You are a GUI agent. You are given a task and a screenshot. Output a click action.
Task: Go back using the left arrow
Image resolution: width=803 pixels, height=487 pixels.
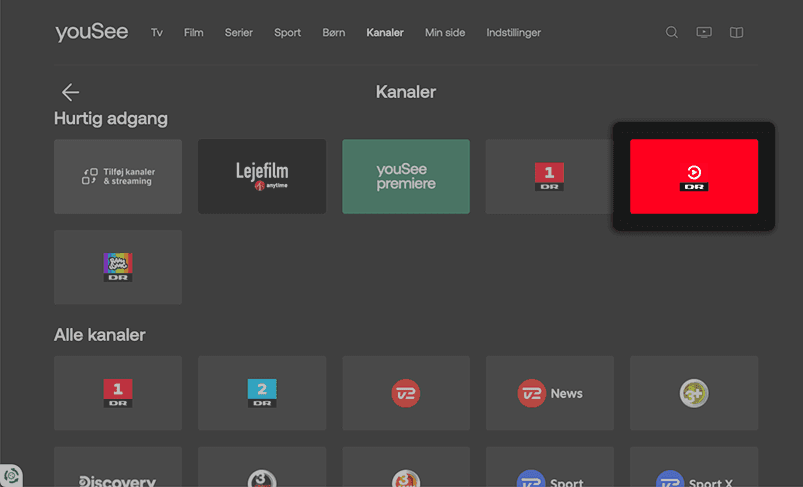[70, 92]
